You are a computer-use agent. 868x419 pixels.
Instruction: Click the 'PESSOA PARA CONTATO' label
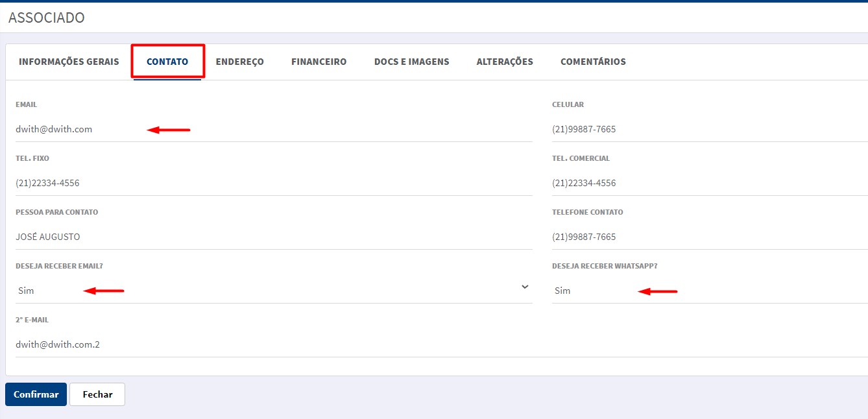click(x=57, y=212)
